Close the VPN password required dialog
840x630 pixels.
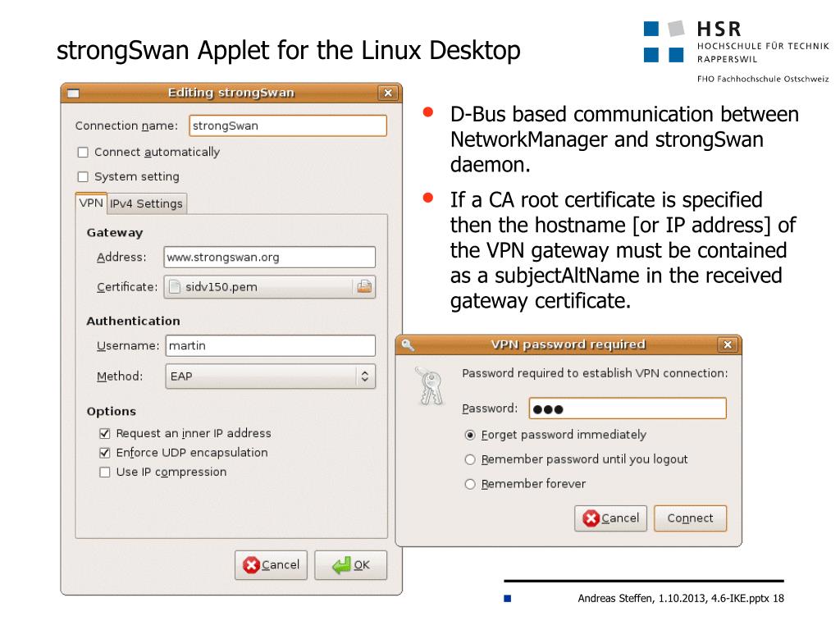[x=727, y=345]
